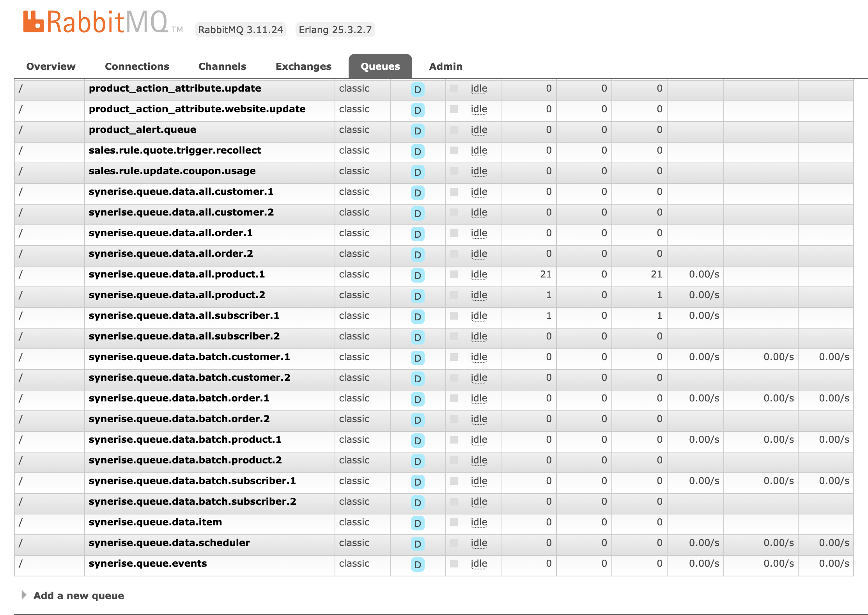
Task: Expand the Add a new queue section
Action: [78, 595]
